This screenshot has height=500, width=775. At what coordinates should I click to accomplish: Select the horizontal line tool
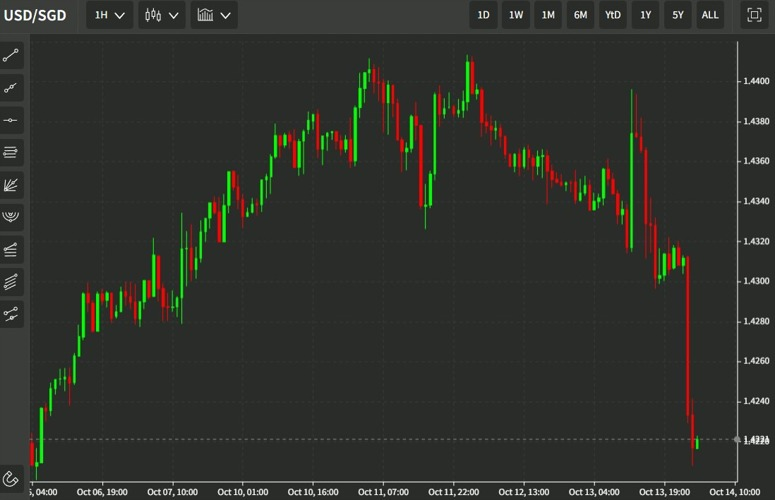coord(11,120)
